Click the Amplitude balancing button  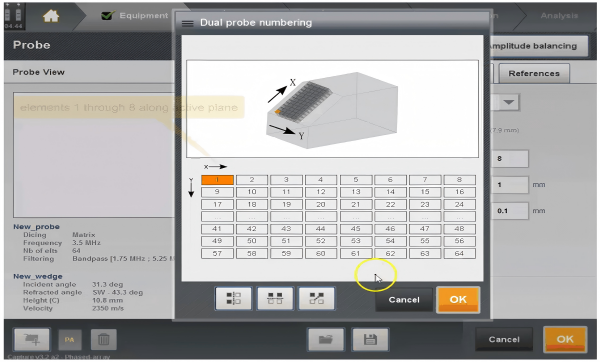pyautogui.click(x=538, y=46)
